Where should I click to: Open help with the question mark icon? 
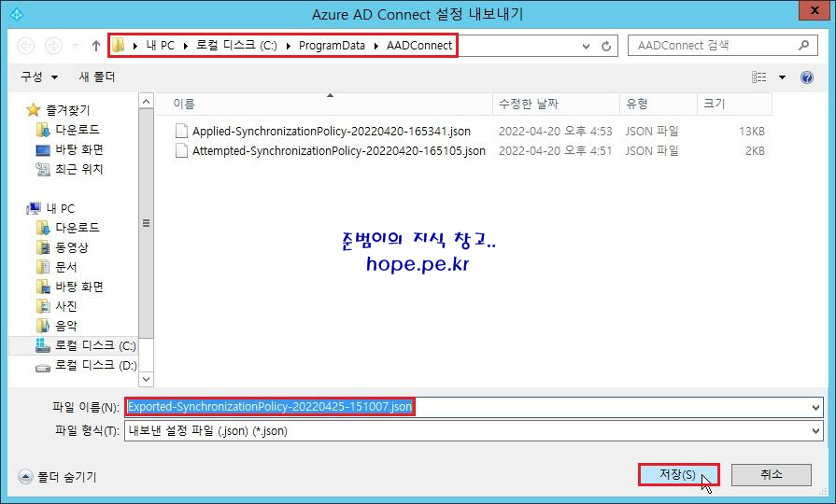click(807, 77)
